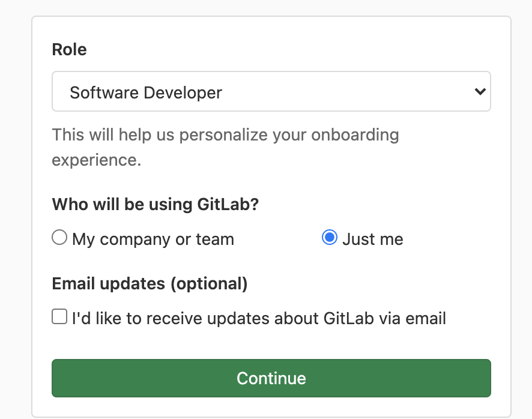
Task: Click the 'Who will be using GitLab?' heading
Action: pyautogui.click(x=156, y=204)
